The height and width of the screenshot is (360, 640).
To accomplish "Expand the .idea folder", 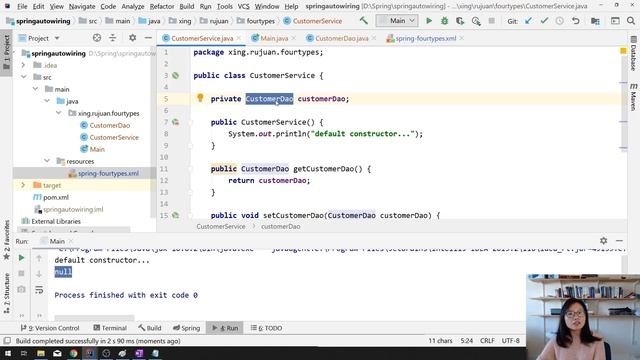I will (x=23, y=65).
